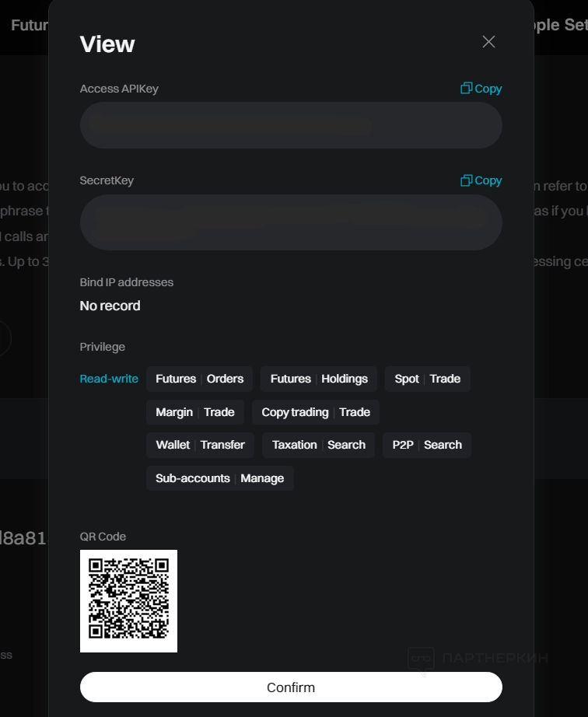The image size is (588, 717).
Task: Select the Taxation Search privilege tag
Action: coord(318,445)
